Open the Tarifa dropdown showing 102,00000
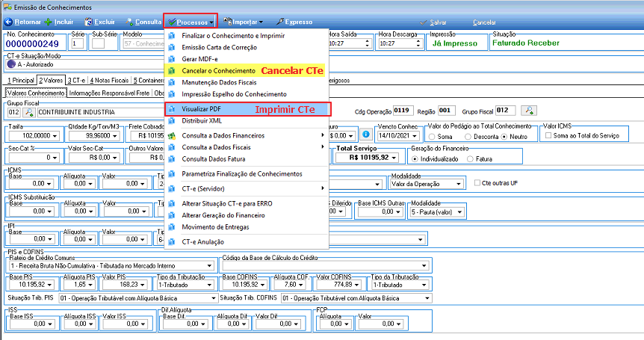 (x=55, y=136)
